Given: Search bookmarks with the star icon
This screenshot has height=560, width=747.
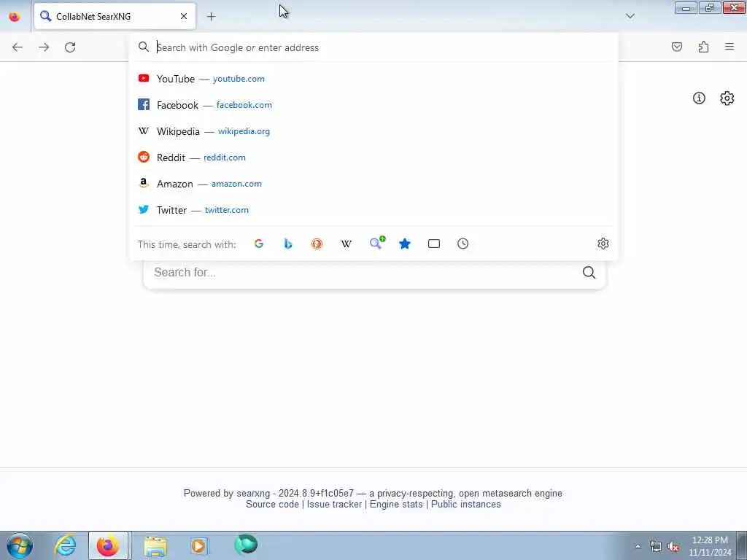Looking at the screenshot, I should tap(404, 244).
